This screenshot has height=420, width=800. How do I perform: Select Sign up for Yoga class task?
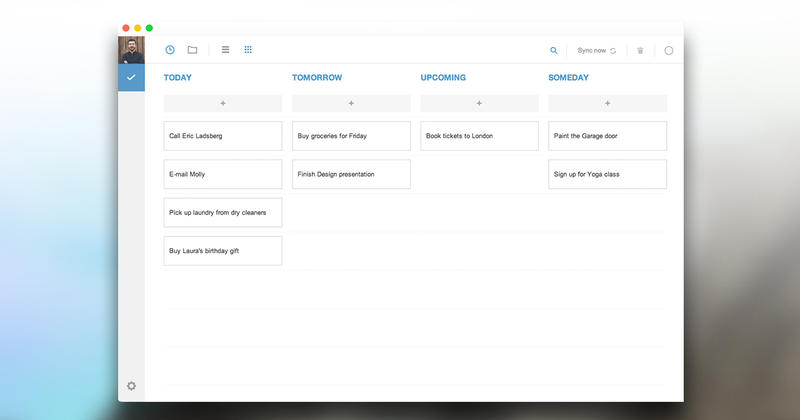click(607, 174)
